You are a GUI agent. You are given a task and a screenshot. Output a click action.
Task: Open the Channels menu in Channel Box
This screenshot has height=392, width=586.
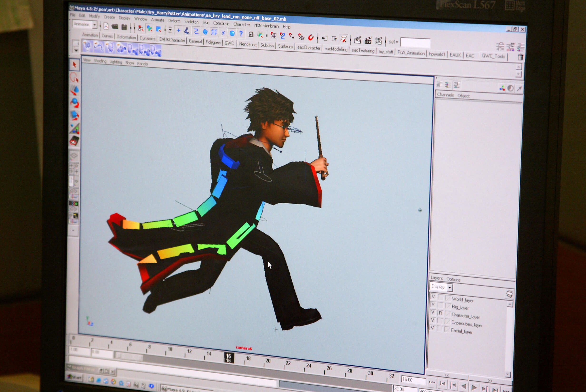(x=445, y=95)
